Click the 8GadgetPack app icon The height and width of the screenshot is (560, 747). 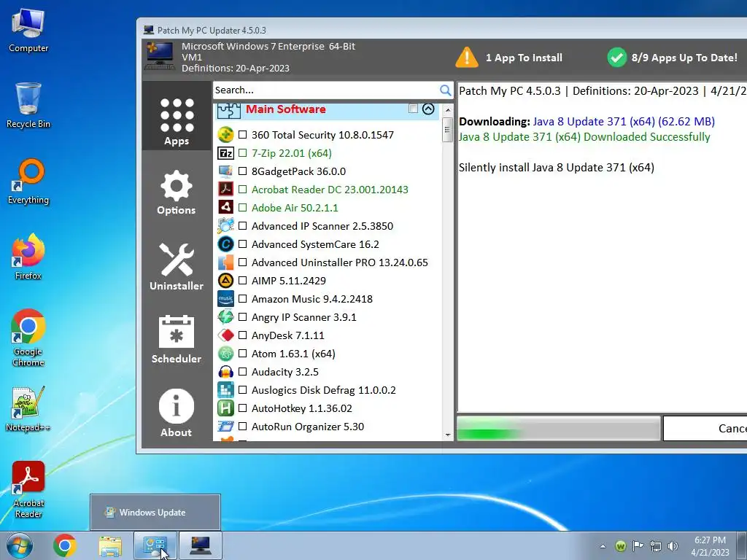tap(226, 171)
